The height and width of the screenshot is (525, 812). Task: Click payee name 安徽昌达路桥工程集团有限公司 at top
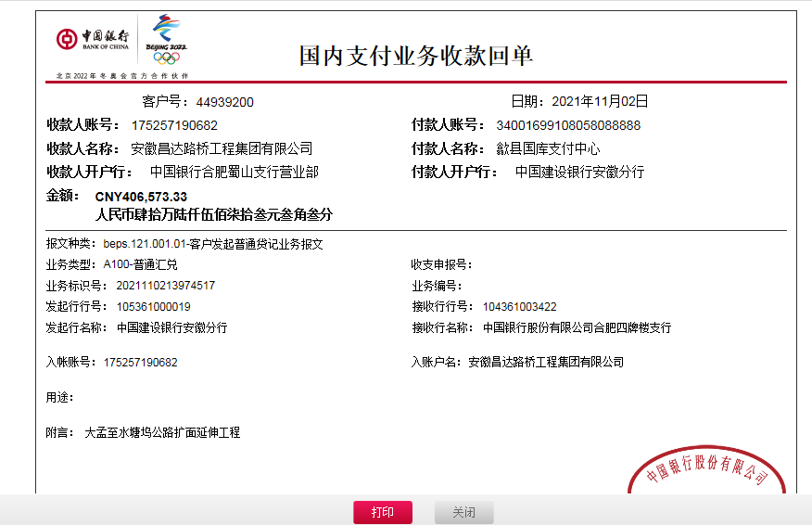(x=222, y=148)
